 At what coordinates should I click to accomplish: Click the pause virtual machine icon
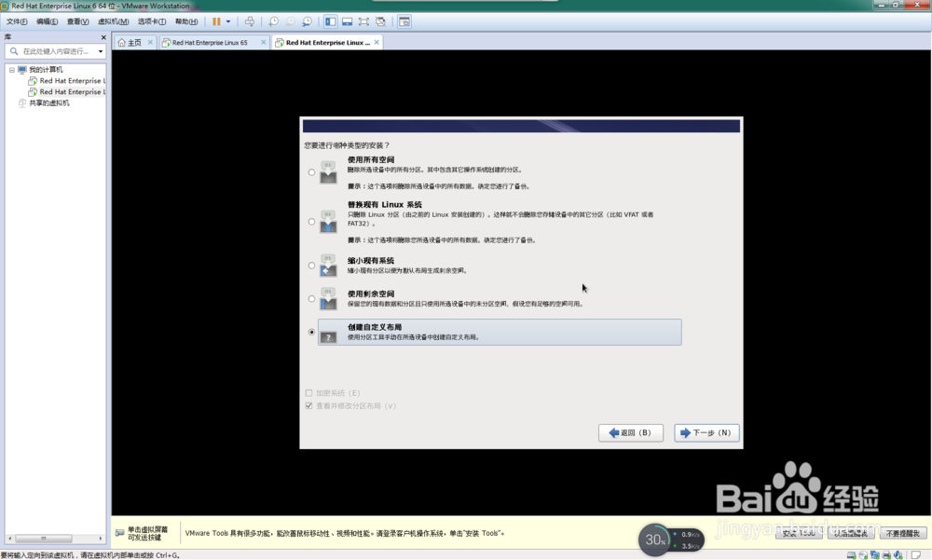tap(216, 21)
